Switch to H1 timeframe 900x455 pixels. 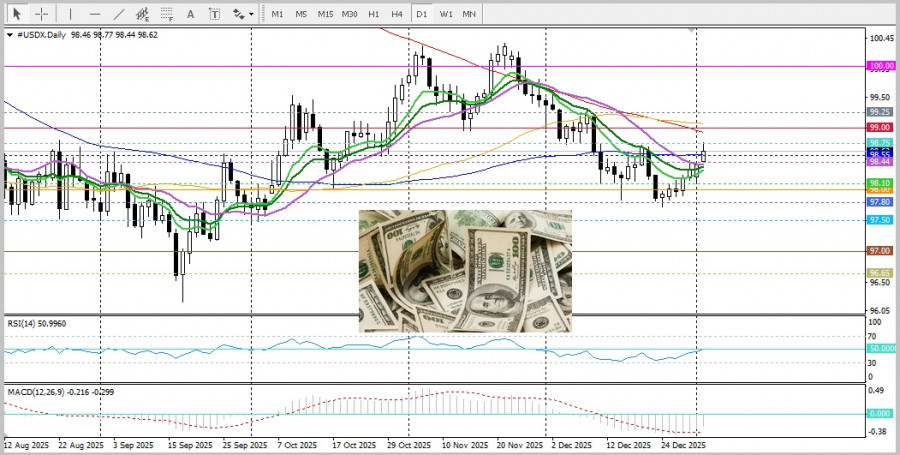[x=374, y=13]
